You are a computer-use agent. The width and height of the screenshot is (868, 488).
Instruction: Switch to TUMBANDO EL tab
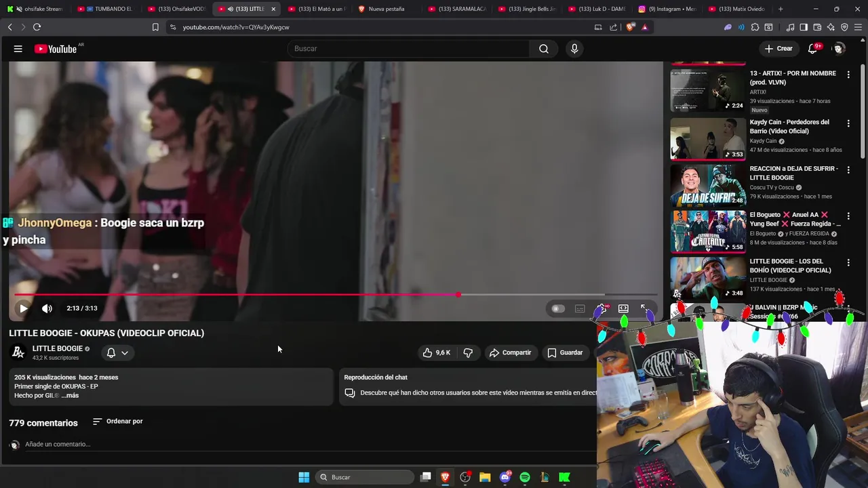(105, 9)
